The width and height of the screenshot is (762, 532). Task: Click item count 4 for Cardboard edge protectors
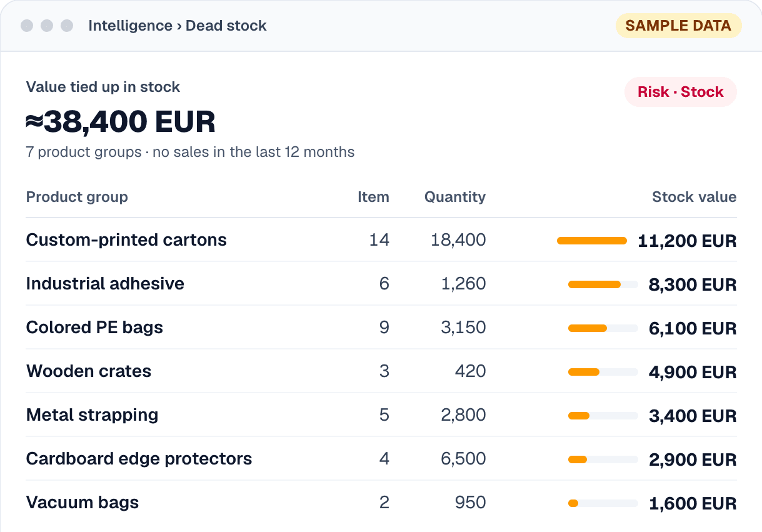coord(384,459)
